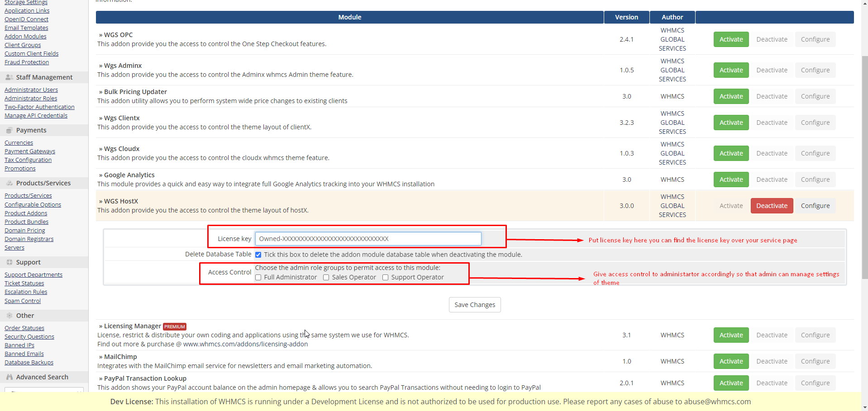Click the Module column header
The height and width of the screenshot is (411, 868).
349,17
